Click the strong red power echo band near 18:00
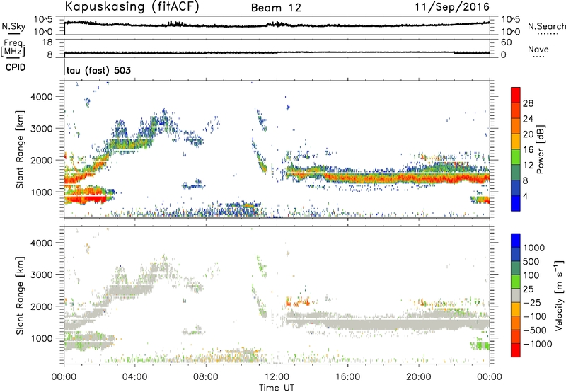The width and height of the screenshot is (566, 392). click(383, 178)
